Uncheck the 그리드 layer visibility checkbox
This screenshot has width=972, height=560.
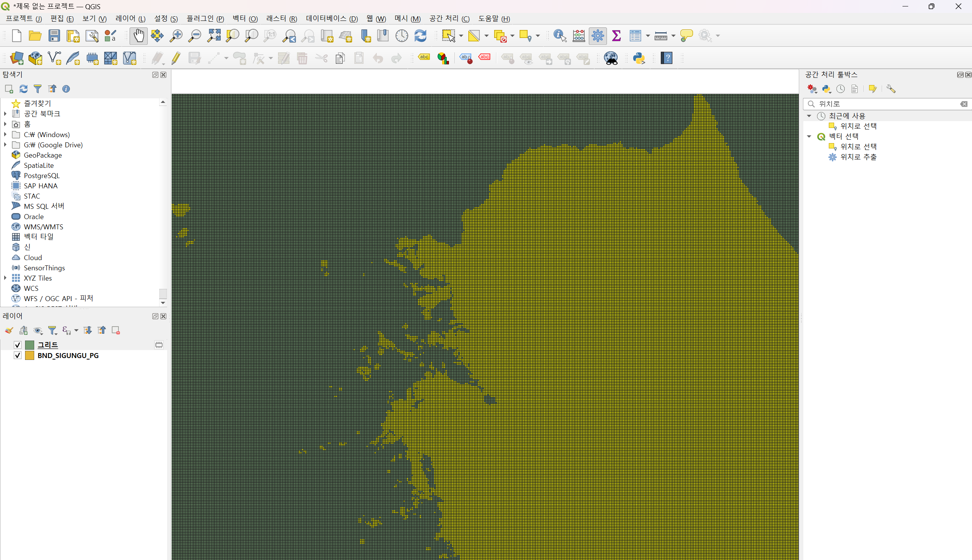(x=17, y=345)
